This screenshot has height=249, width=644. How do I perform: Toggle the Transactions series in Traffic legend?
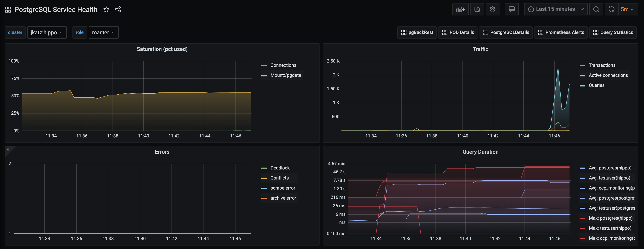point(602,65)
